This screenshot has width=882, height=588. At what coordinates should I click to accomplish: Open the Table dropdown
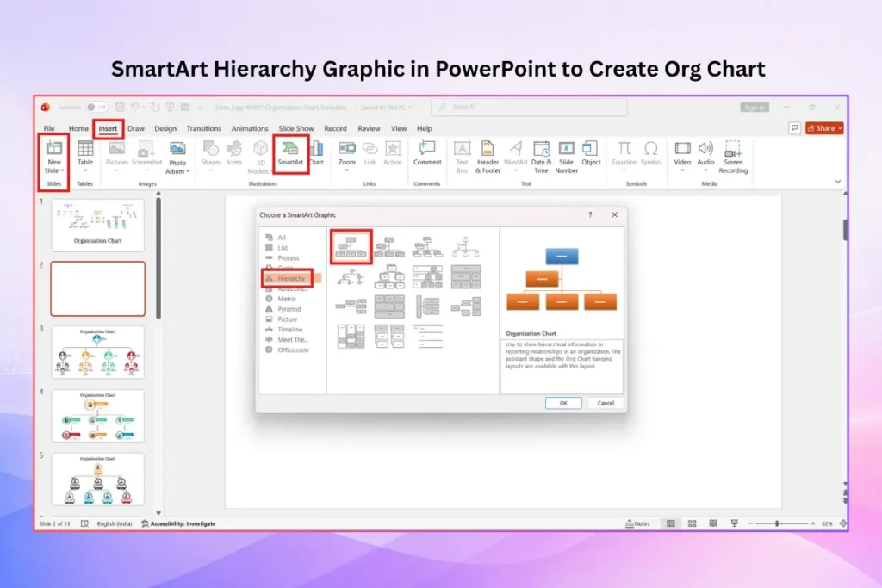click(x=85, y=170)
